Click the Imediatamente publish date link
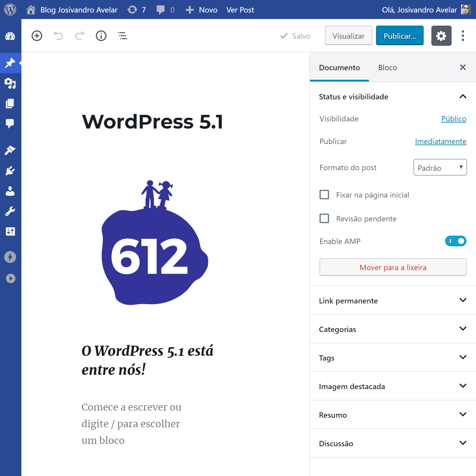 [x=441, y=141]
